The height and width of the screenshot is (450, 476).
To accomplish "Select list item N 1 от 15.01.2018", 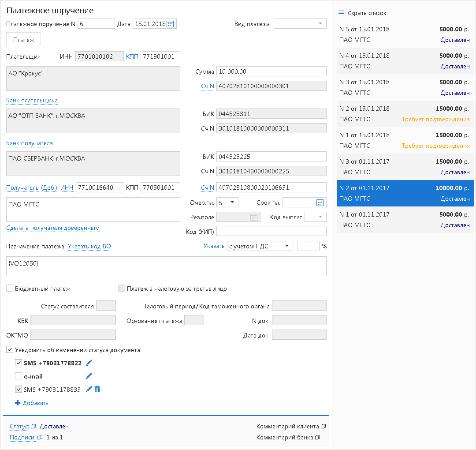I will pyautogui.click(x=405, y=140).
